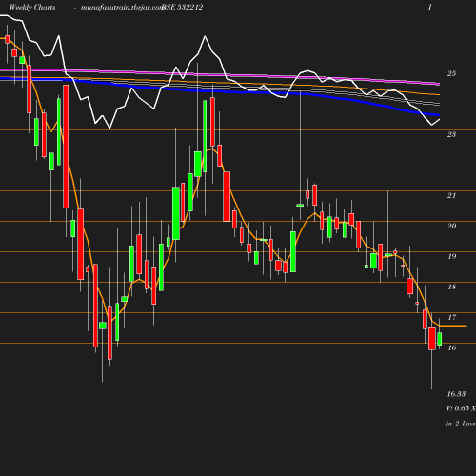
Task: Click the price axis label 20
Action: pyautogui.click(x=451, y=226)
